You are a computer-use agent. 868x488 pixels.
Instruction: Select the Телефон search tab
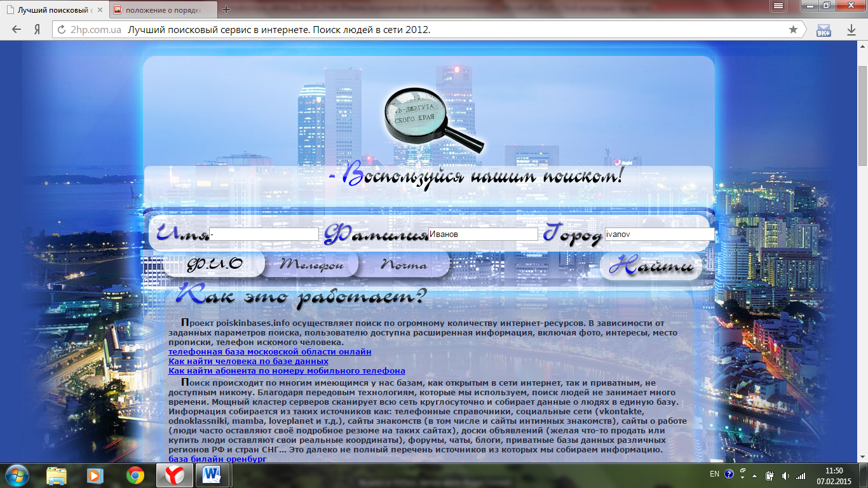311,264
